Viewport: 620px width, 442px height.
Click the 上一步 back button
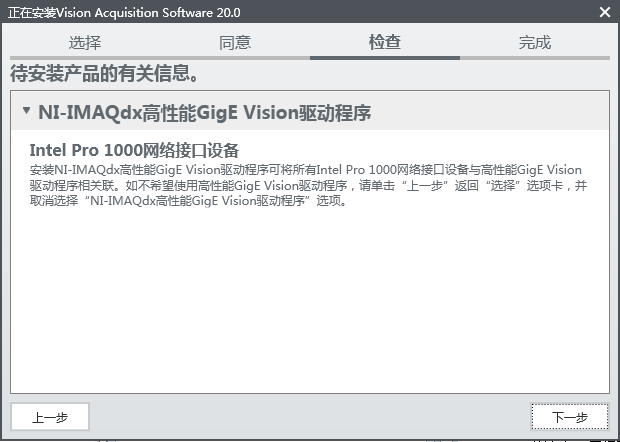(x=50, y=417)
